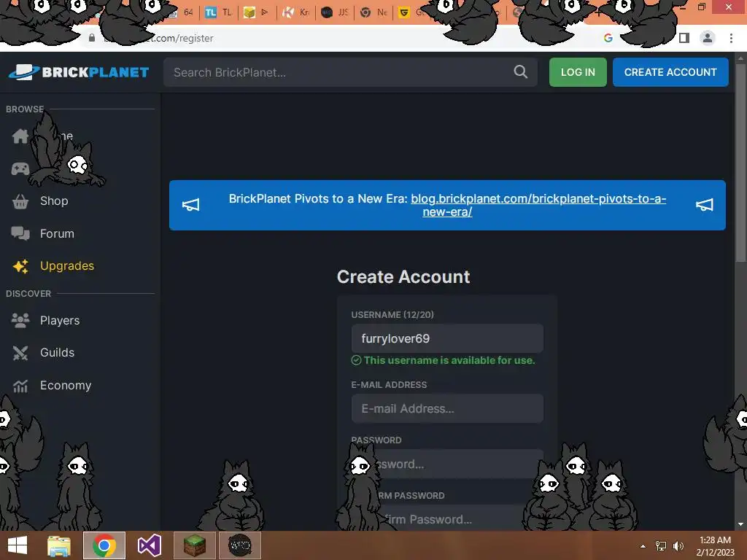Click the Chrome taskbar icon
Image resolution: width=747 pixels, height=560 pixels.
[104, 545]
